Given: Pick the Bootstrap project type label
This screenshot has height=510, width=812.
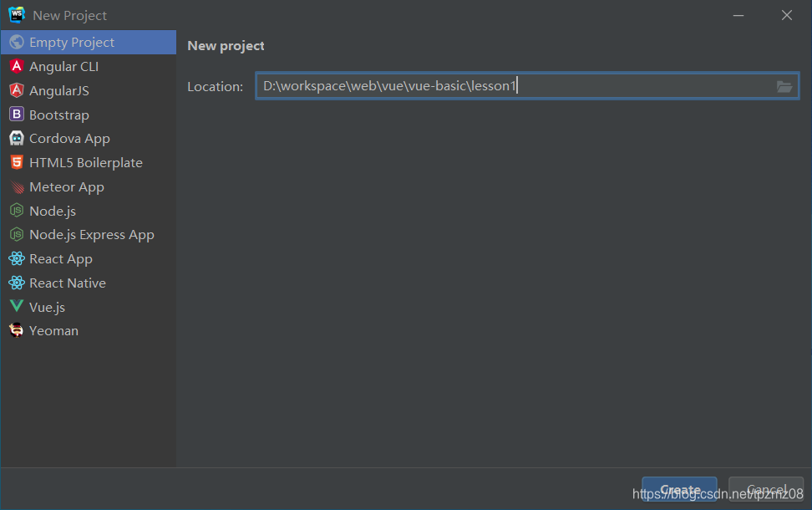Looking at the screenshot, I should pos(59,115).
